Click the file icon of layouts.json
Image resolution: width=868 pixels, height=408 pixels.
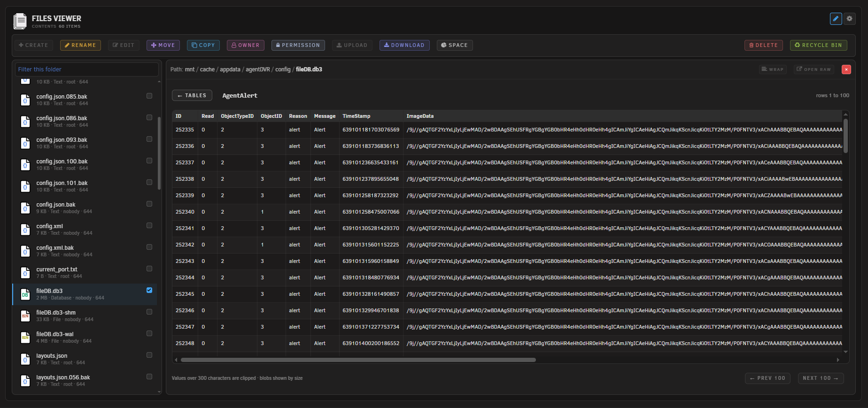(25, 359)
